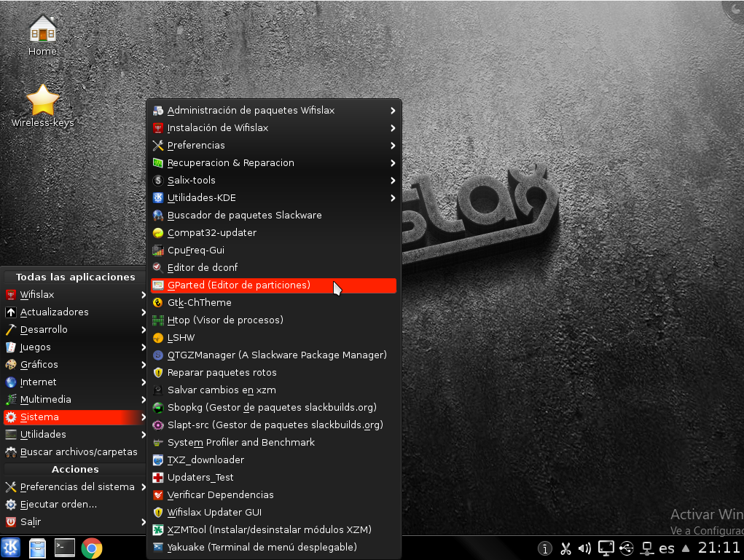
Task: Launch Google Chrome from the taskbar
Action: pos(92,548)
